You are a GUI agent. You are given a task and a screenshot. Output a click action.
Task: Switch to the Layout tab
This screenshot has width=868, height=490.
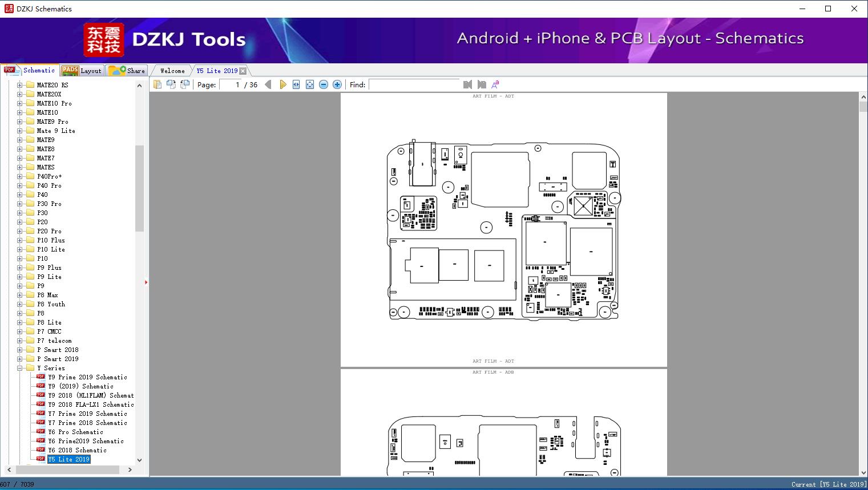(82, 71)
